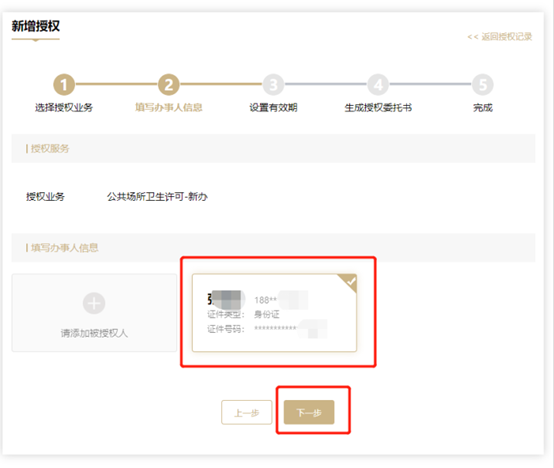Click the 填写办事人信息 section header bar
Screen dimensions: 554x468
273,248
